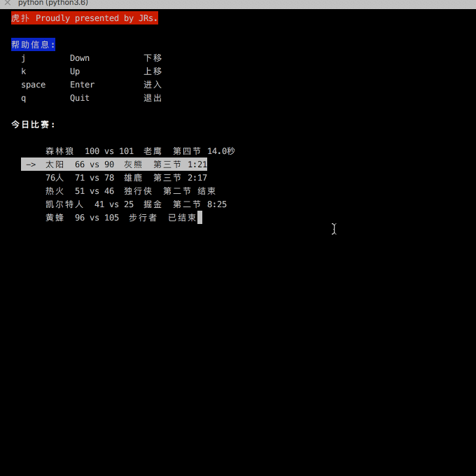The height and width of the screenshot is (476, 476).
Task: Click the -> arrow on the selected row
Action: (31, 164)
